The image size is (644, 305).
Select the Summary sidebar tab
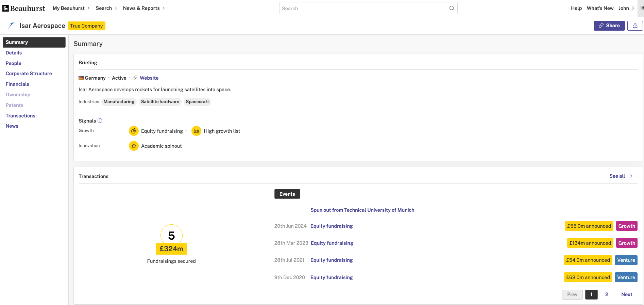click(34, 42)
